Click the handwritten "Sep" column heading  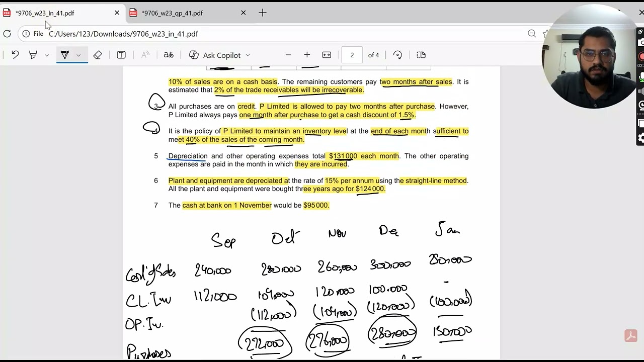pyautogui.click(x=223, y=240)
